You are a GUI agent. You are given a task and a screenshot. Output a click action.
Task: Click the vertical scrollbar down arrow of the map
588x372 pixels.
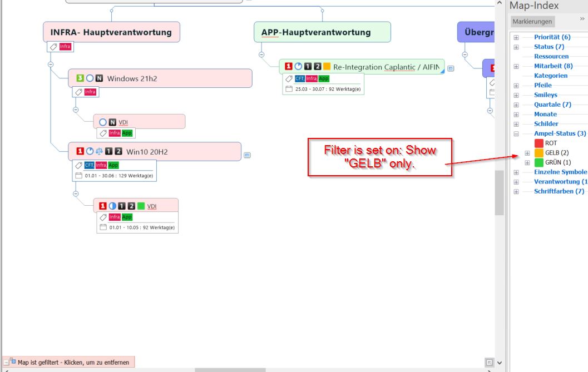[499, 362]
